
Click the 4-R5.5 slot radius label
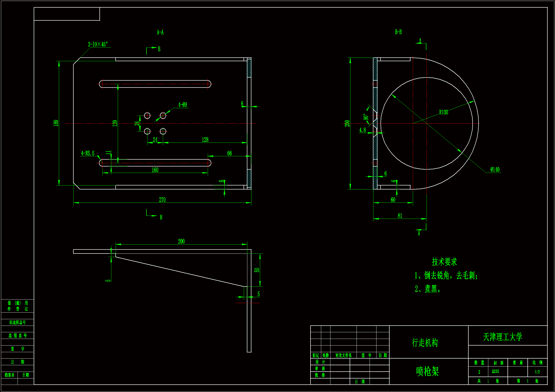coord(88,153)
